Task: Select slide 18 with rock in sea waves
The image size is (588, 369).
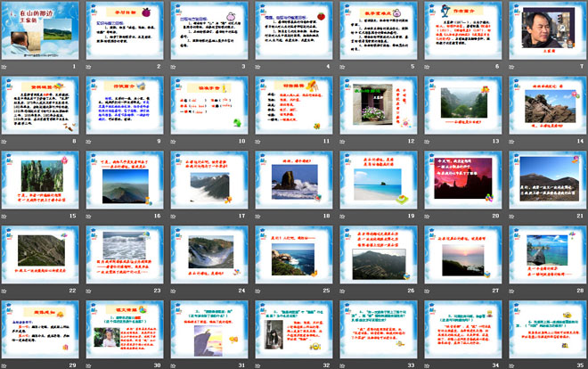Action: click(294, 183)
